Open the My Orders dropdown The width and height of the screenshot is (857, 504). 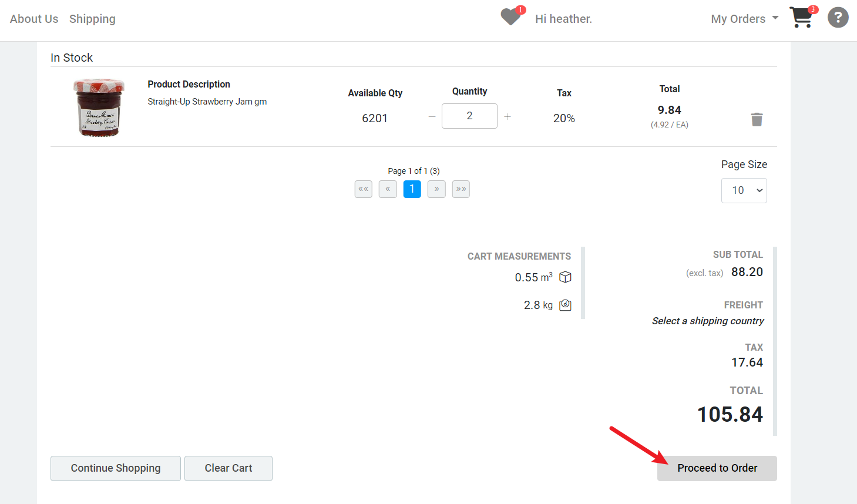click(x=744, y=18)
